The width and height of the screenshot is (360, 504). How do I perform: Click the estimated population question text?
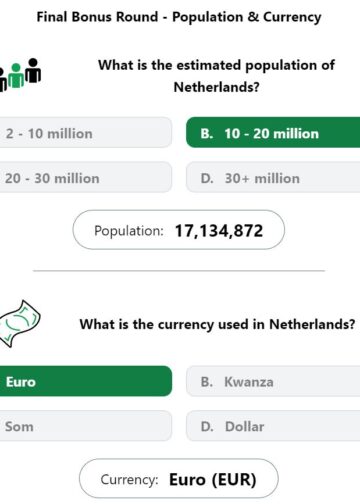[216, 76]
